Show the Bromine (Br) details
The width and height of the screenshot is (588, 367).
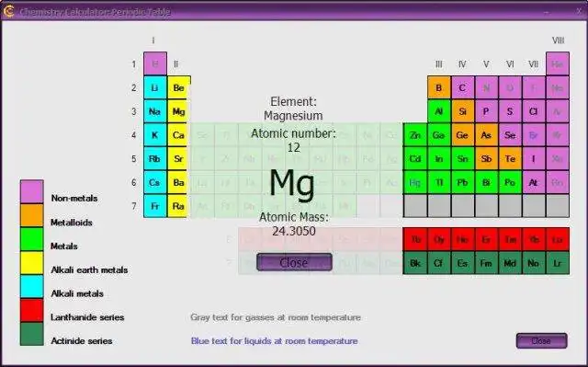[534, 135]
